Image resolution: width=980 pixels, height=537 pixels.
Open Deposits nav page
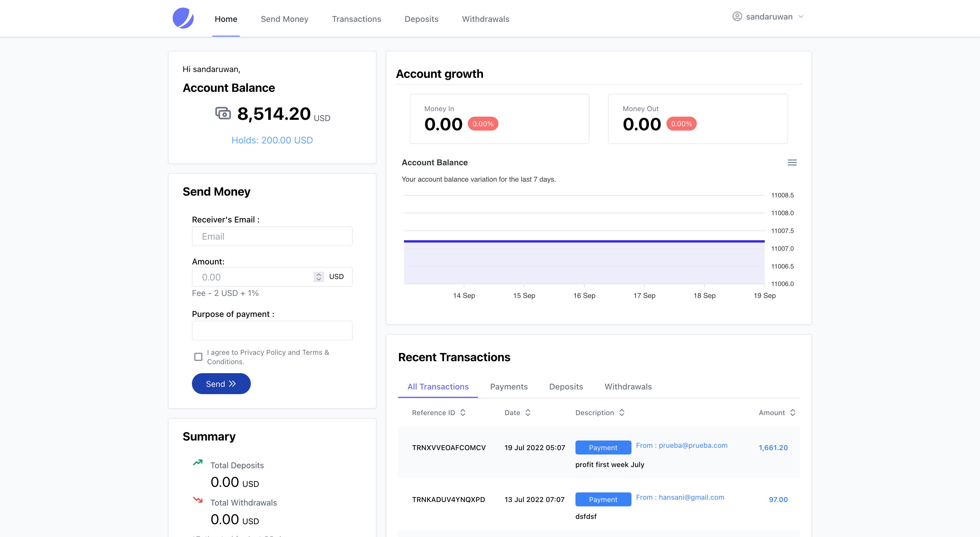click(421, 19)
